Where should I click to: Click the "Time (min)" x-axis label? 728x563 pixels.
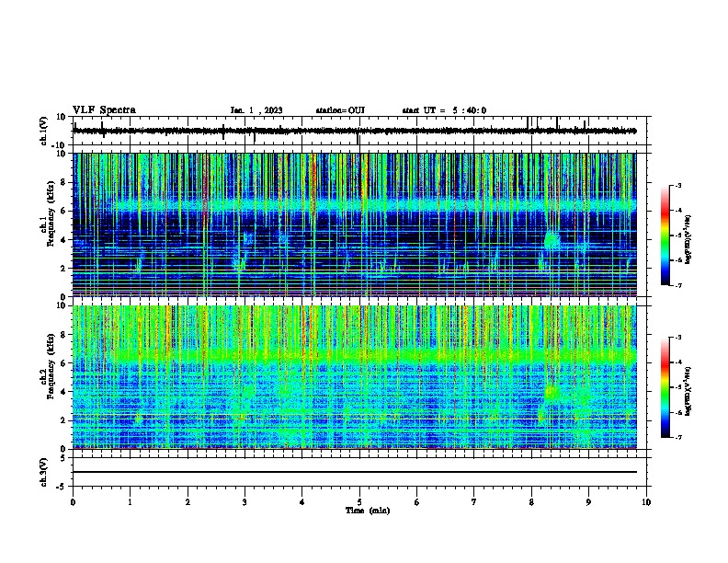point(368,511)
